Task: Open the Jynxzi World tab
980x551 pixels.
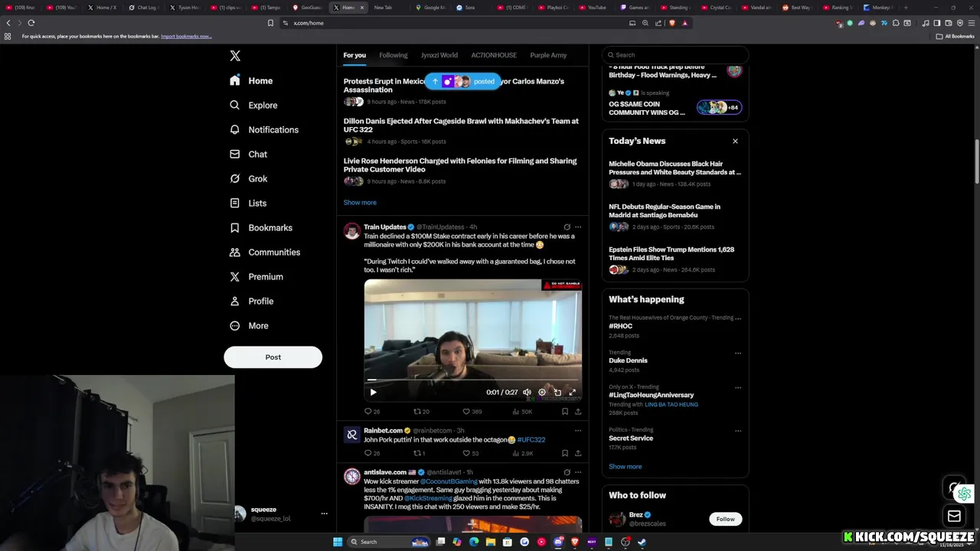Action: point(439,55)
